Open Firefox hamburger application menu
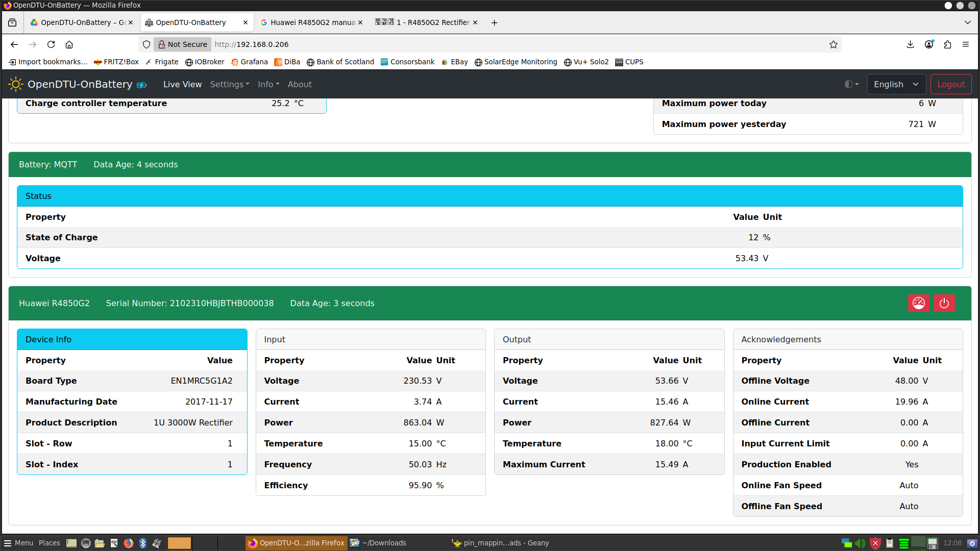The height and width of the screenshot is (551, 980). [x=966, y=44]
